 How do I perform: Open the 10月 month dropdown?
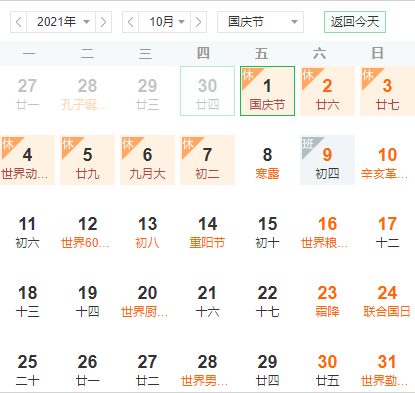coord(164,22)
